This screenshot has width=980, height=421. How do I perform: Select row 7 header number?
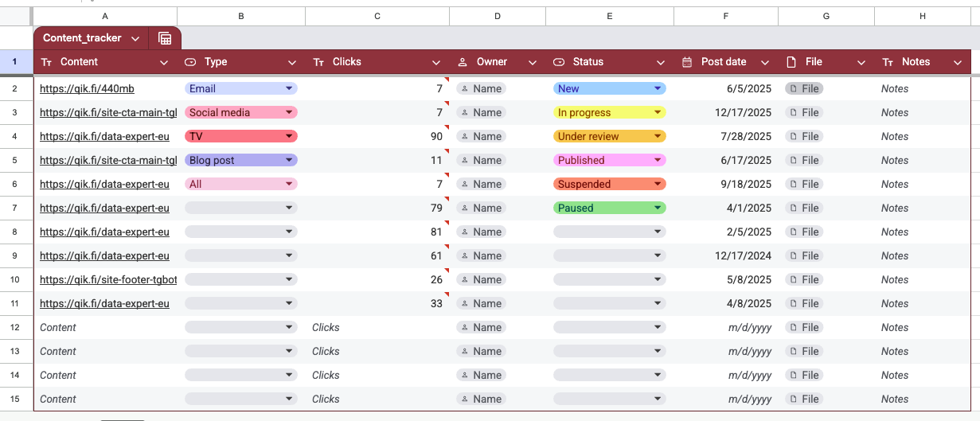pos(15,209)
